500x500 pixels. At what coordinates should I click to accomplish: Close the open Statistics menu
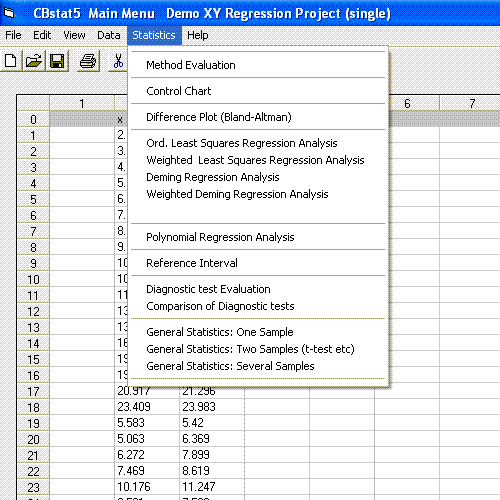click(154, 35)
